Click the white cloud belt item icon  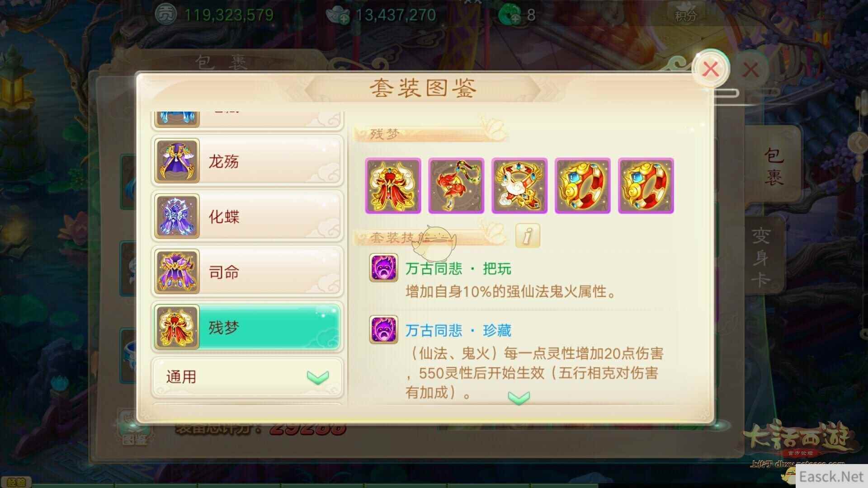(x=519, y=186)
